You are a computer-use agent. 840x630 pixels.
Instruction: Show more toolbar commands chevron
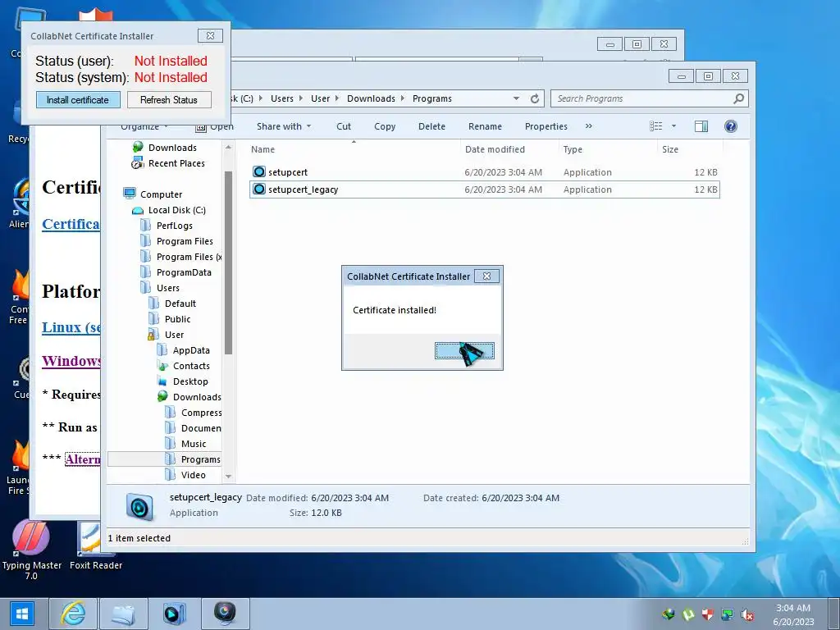click(589, 126)
